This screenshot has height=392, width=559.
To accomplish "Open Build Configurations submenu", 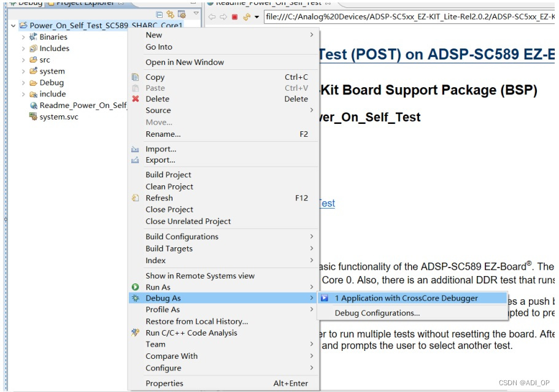I will click(x=223, y=237).
